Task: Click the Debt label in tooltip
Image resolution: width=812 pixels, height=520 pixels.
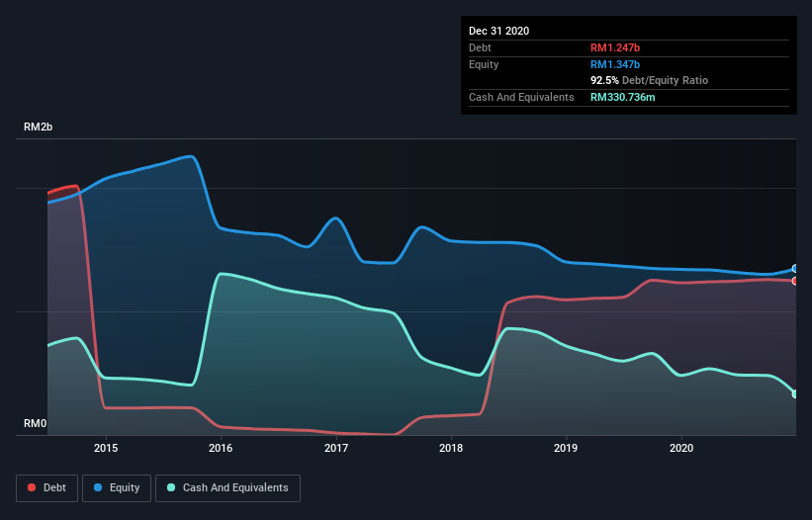Action: [x=480, y=47]
